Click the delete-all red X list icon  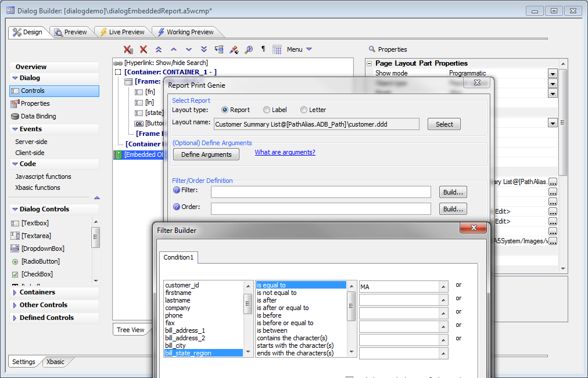tap(128, 49)
